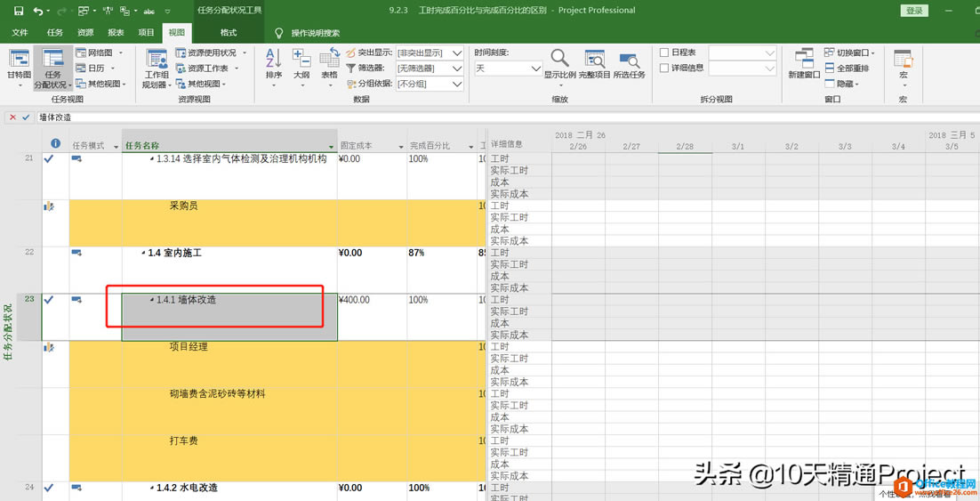This screenshot has width=980, height=501.
Task: Click the red cancel X in entry bar
Action: pyautogui.click(x=12, y=117)
